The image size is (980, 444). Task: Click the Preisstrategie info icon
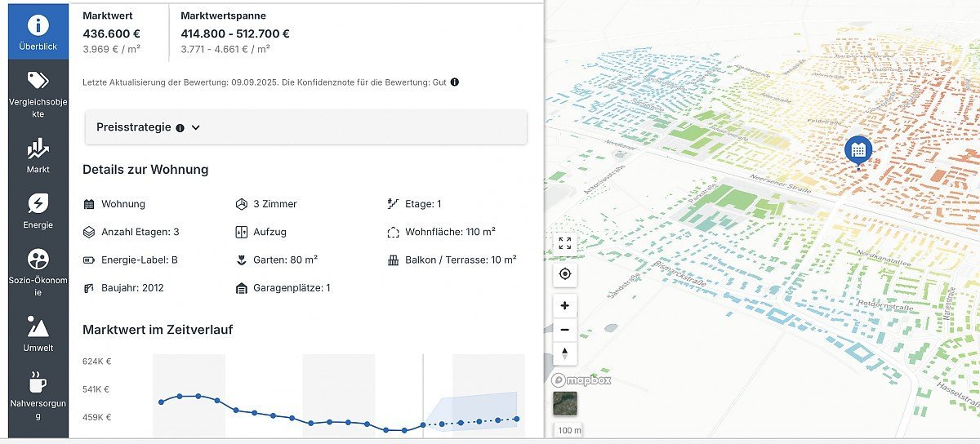(180, 128)
